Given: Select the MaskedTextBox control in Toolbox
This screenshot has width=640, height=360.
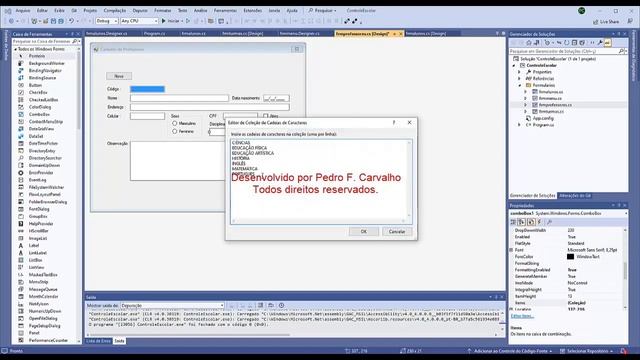Looking at the screenshot, I should click(x=43, y=275).
